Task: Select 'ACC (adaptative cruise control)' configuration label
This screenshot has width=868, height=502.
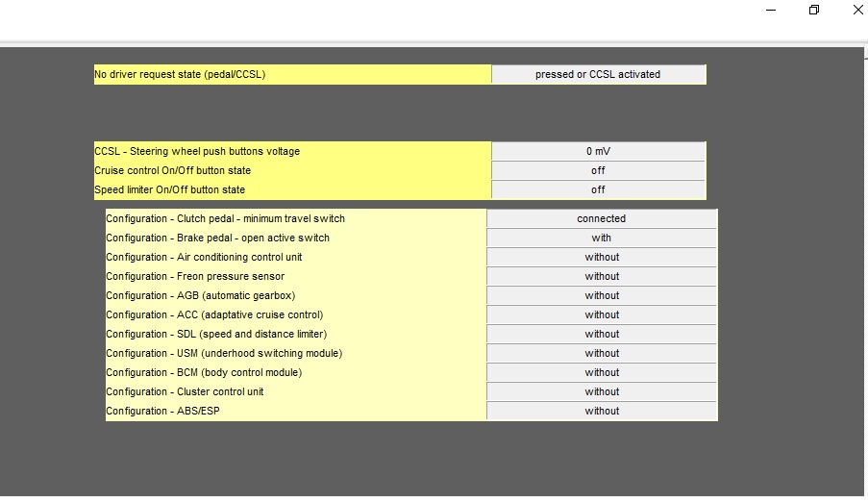Action: click(x=214, y=314)
